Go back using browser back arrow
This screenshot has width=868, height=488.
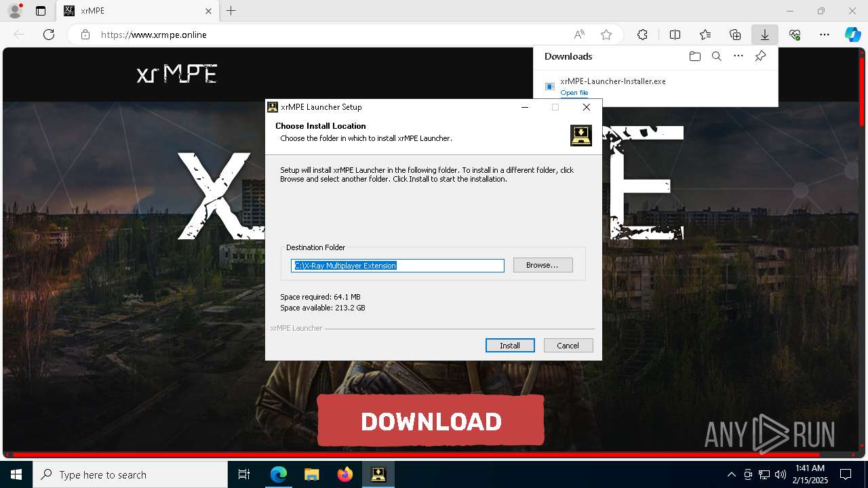pyautogui.click(x=19, y=35)
